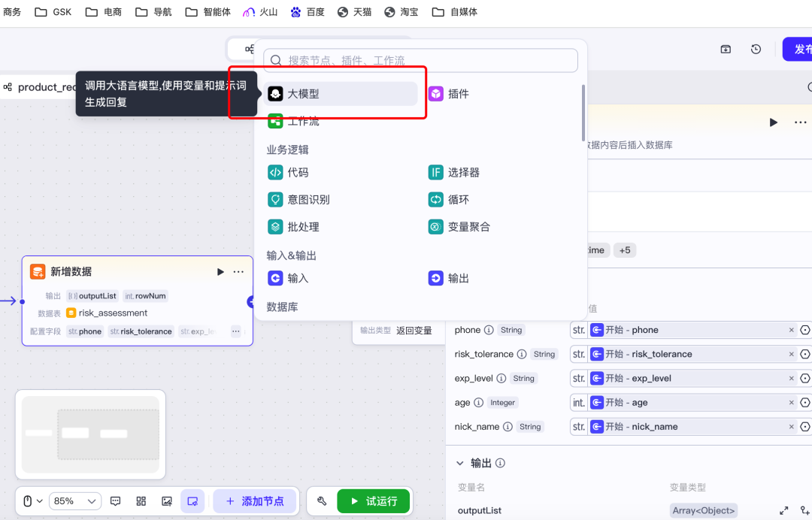Click the import/save box icon in header

(726, 49)
